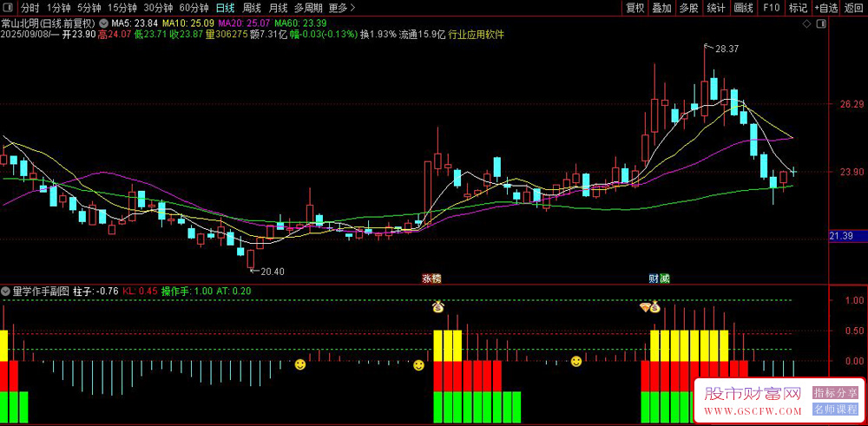Click the 财 marker on chart
Image resolution: width=868 pixels, height=426 pixels.
point(654,279)
